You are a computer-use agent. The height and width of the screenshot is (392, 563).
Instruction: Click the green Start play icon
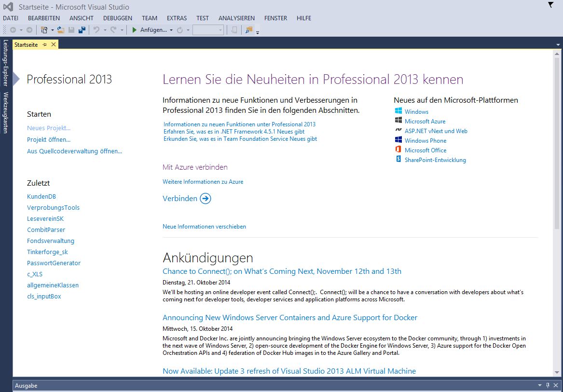[x=134, y=30]
